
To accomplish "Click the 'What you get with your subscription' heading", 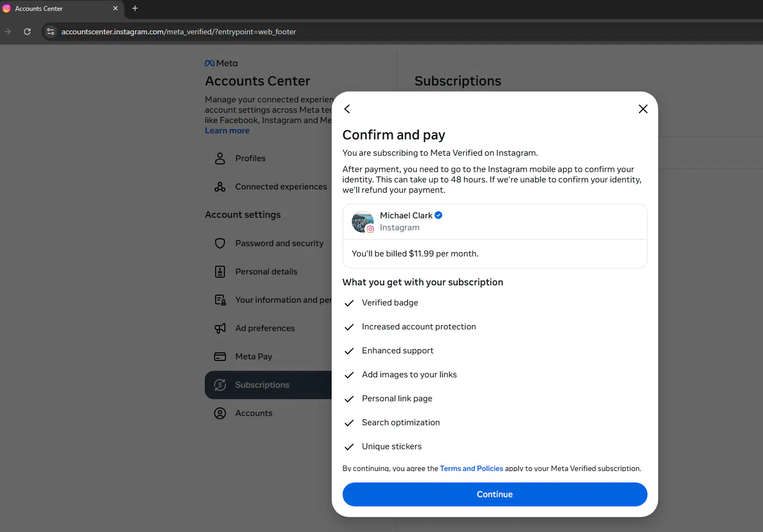I will pyautogui.click(x=423, y=282).
